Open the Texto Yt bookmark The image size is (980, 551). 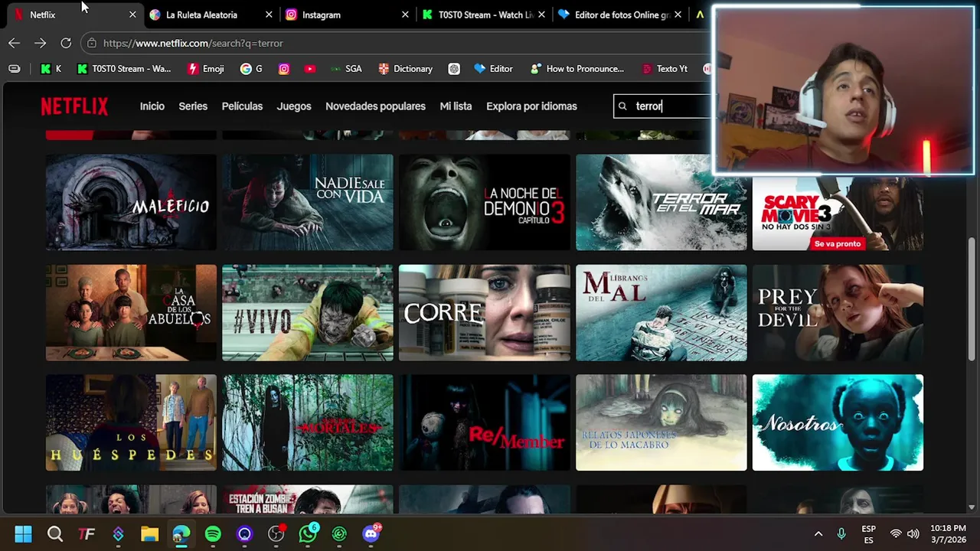pos(665,69)
